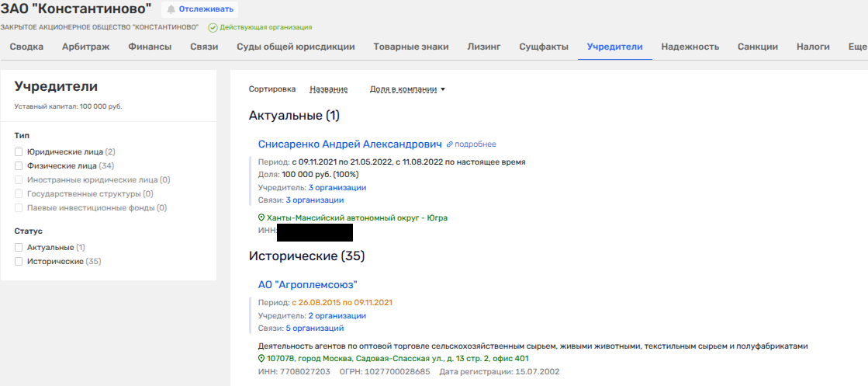The image size is (868, 386).
Task: Check the Актуальные status checkbox
Action: click(19, 248)
